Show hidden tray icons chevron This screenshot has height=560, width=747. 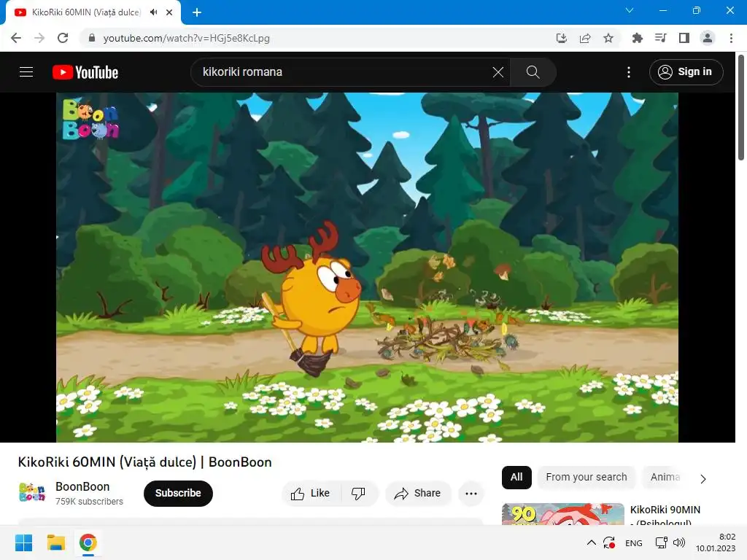pos(591,542)
